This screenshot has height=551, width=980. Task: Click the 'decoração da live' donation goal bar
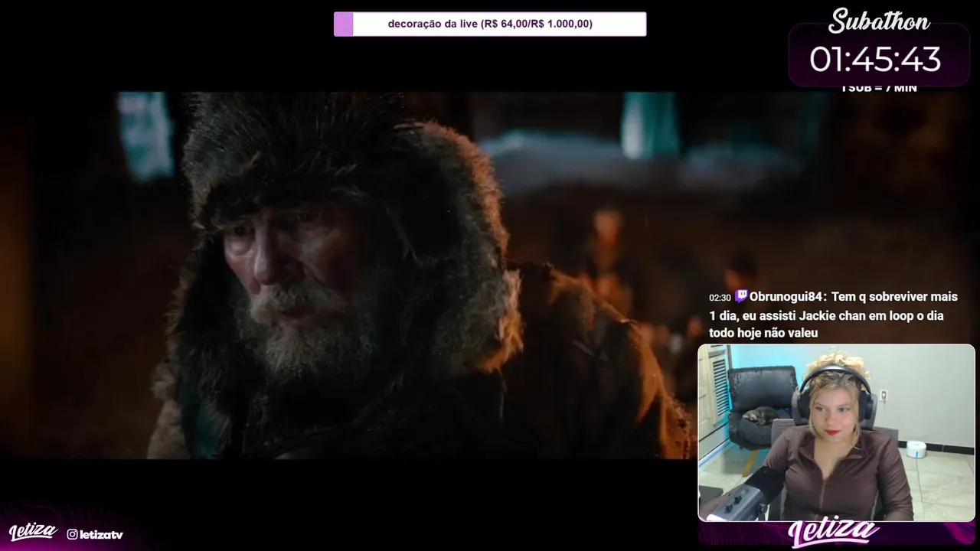coord(490,24)
